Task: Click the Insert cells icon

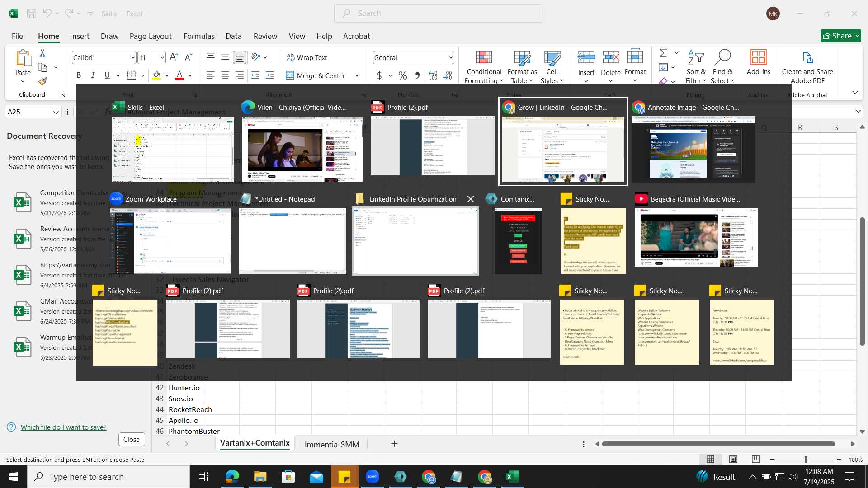Action: pyautogui.click(x=586, y=57)
